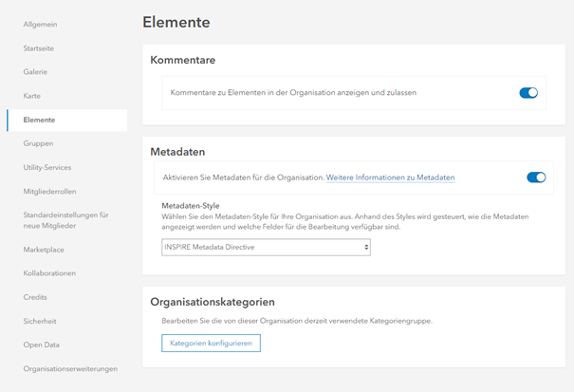Toggle the Metadaten activation switch
574x392 pixels.
(x=536, y=177)
